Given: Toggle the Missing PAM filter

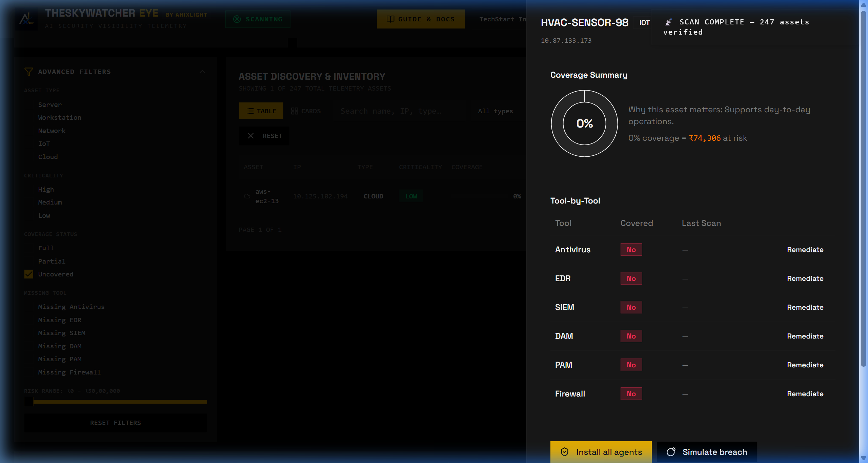Looking at the screenshot, I should click(60, 359).
